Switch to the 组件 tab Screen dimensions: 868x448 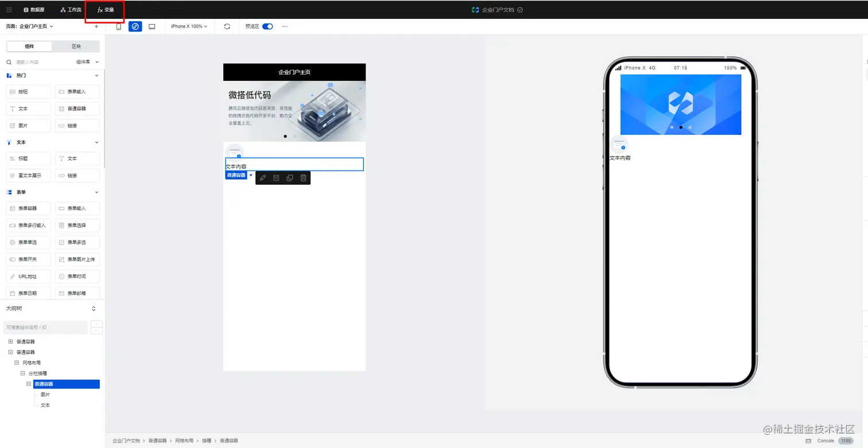pos(29,46)
